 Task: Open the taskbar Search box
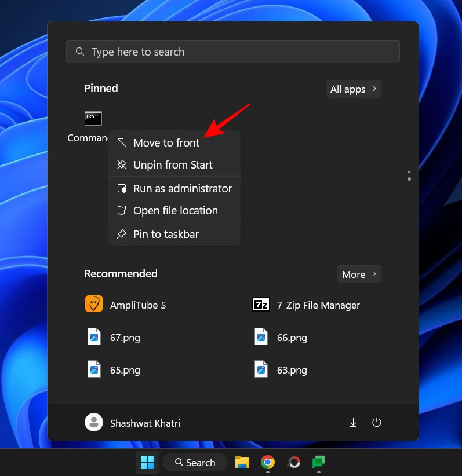pos(195,462)
